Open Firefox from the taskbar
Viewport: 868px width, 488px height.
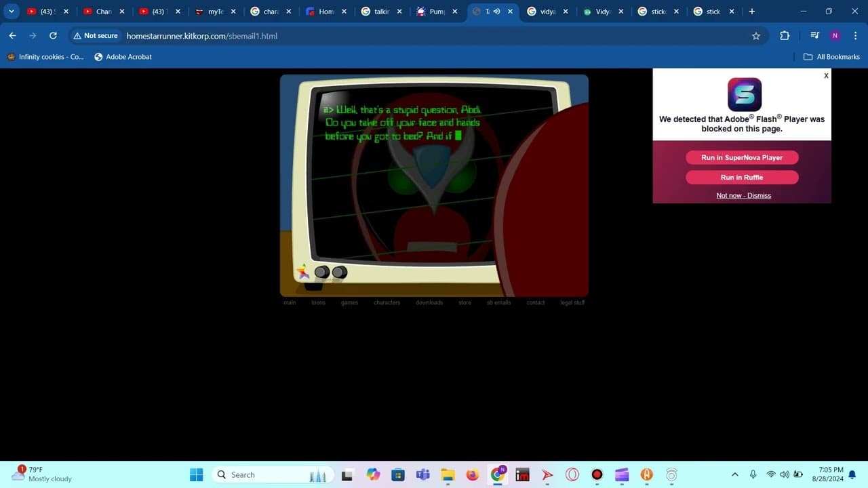coord(473,474)
